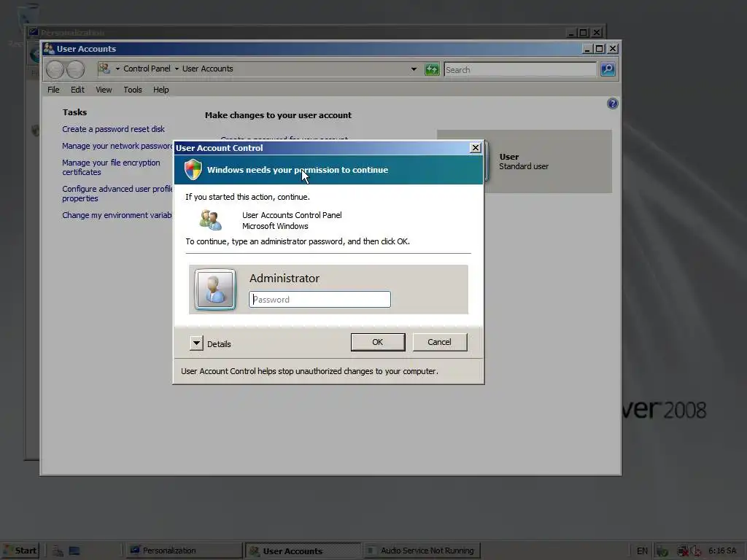The height and width of the screenshot is (560, 747).
Task: Select the User Accounts taskbar button
Action: pyautogui.click(x=303, y=551)
